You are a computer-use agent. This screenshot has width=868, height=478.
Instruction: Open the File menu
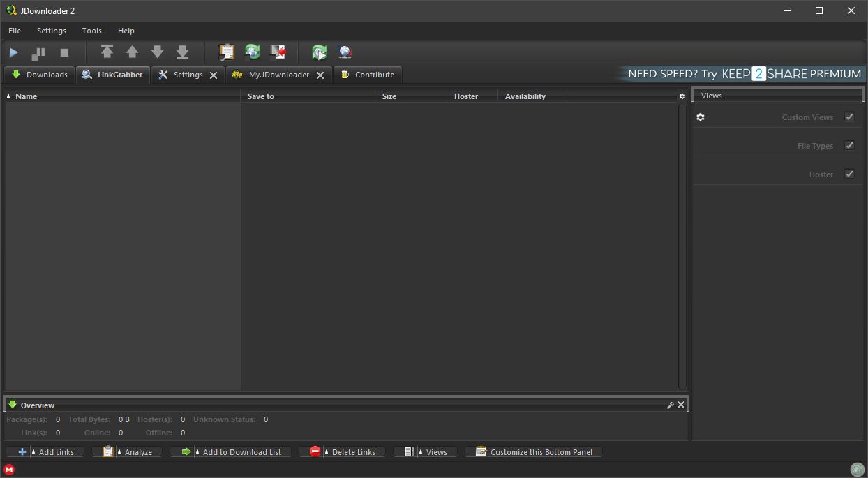(15, 31)
